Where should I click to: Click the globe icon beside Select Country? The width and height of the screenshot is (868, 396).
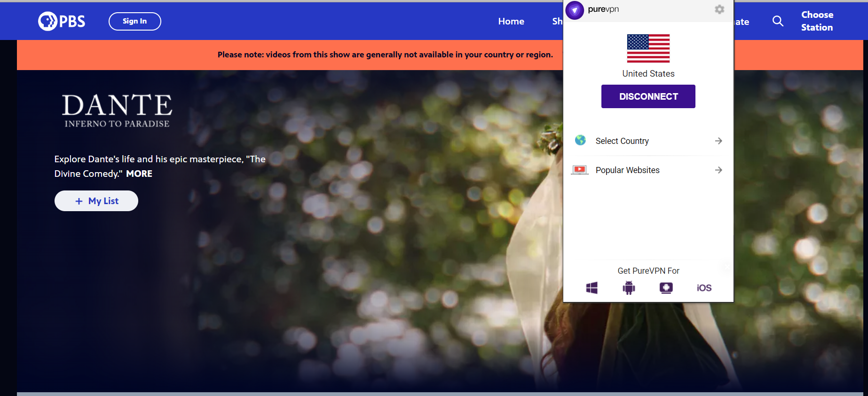pyautogui.click(x=580, y=141)
